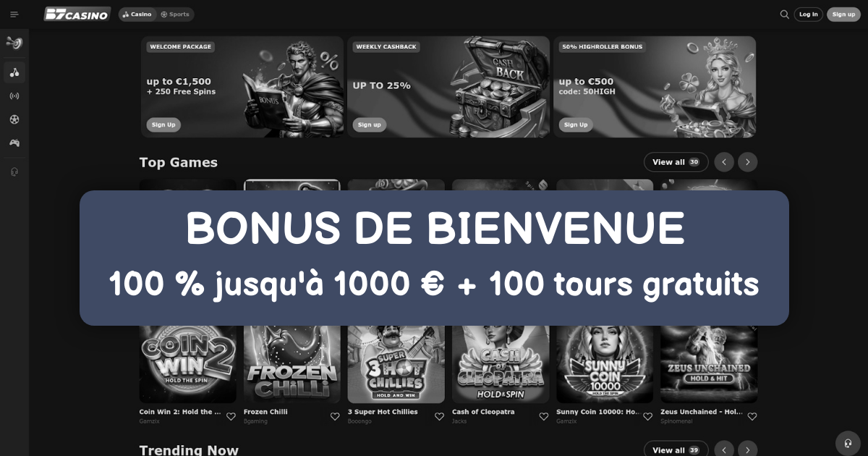Switch to the Sports tab
Image resolution: width=868 pixels, height=456 pixels.
[x=175, y=14]
